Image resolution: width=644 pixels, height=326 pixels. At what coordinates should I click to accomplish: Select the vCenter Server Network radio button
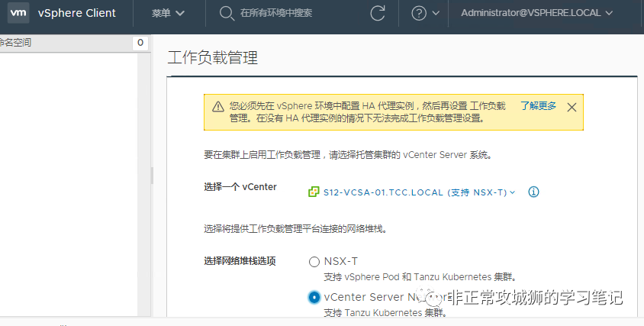(314, 297)
